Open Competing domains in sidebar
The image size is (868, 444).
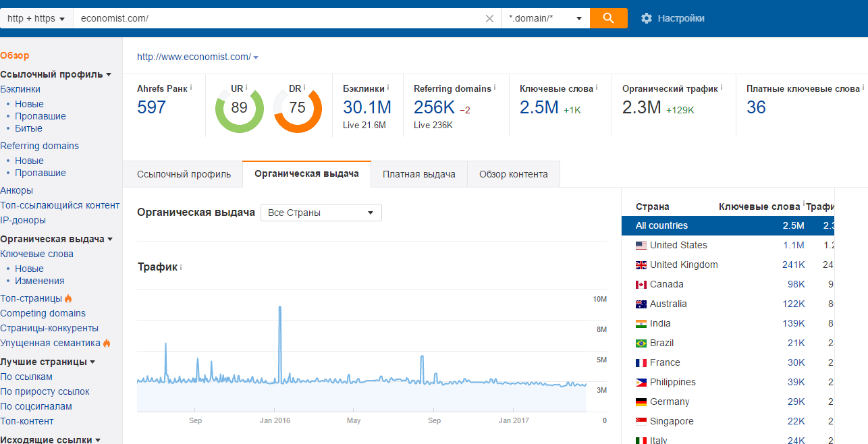(43, 313)
